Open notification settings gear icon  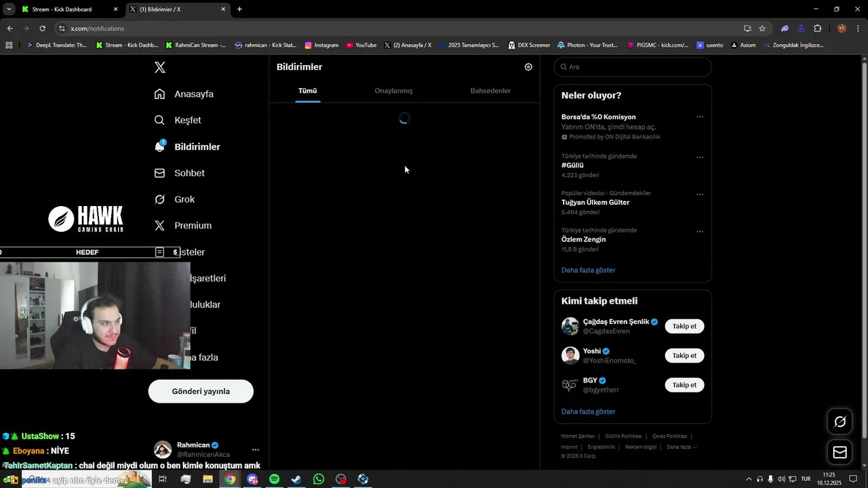tap(528, 67)
